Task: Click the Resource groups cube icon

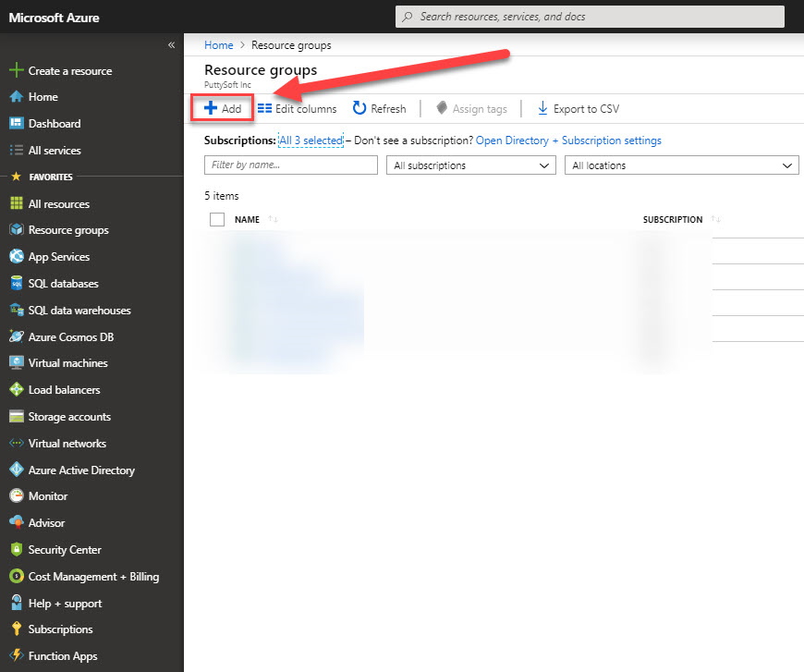Action: click(17, 230)
